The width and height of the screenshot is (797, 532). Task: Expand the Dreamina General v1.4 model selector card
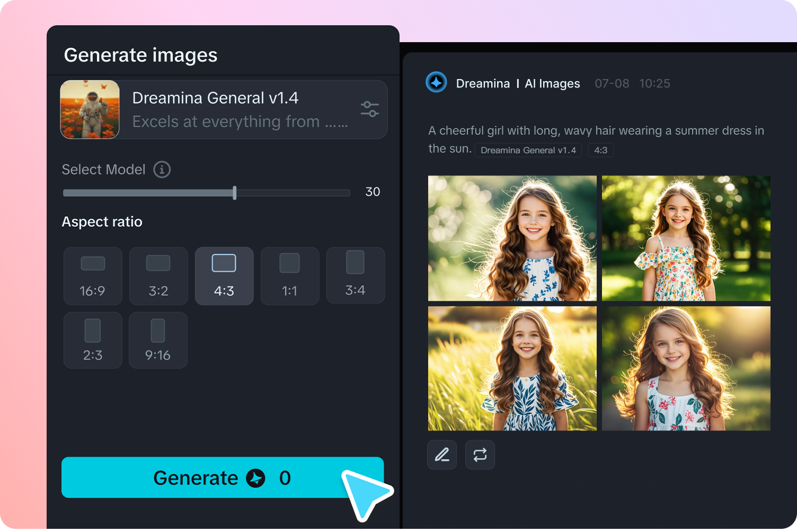click(223, 109)
